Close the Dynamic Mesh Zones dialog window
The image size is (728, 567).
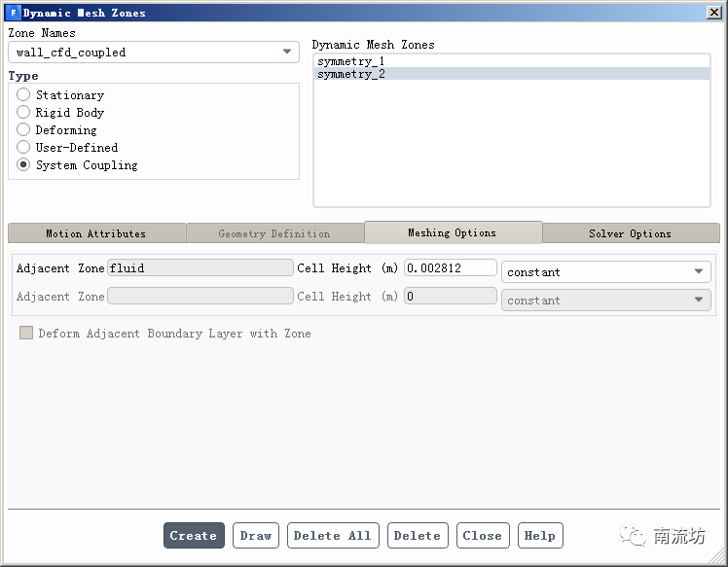[x=713, y=12]
